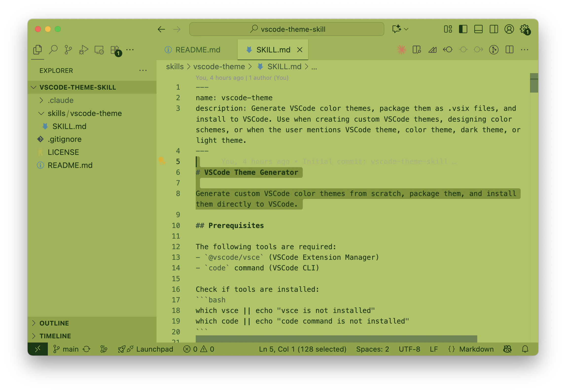Open the Search view icon

pyautogui.click(x=53, y=50)
